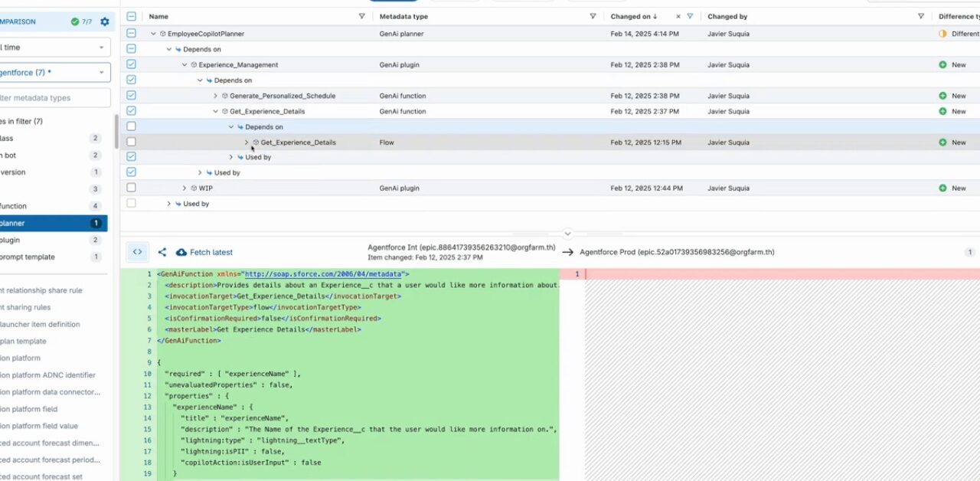Check the WIP row checkbox
980x481 pixels.
[132, 188]
